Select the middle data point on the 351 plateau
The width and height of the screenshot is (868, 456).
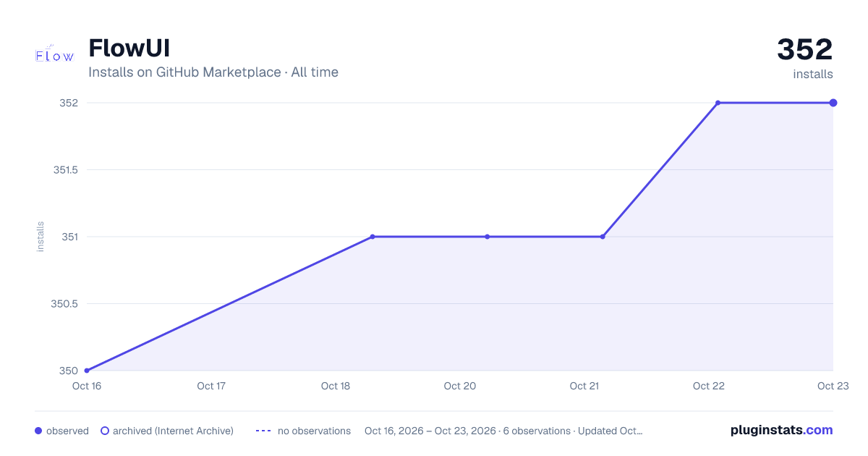pyautogui.click(x=488, y=237)
